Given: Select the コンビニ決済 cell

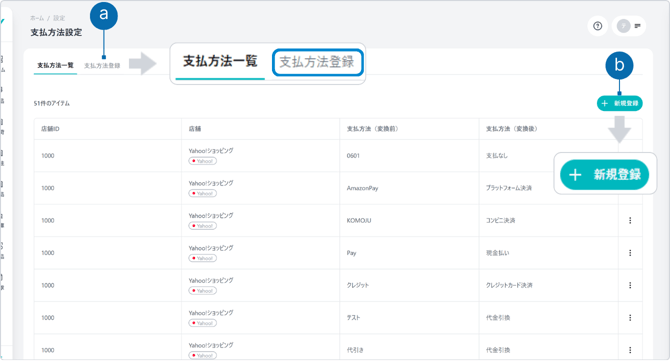Looking at the screenshot, I should 500,220.
